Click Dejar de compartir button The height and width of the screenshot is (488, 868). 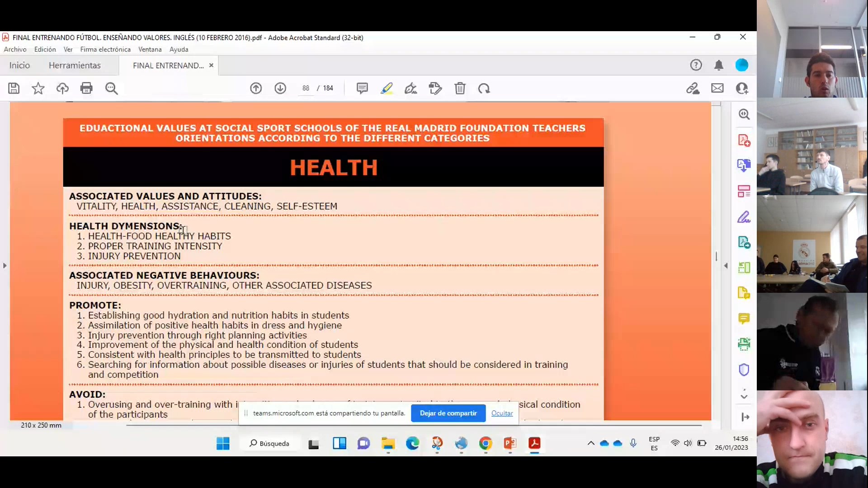(448, 413)
